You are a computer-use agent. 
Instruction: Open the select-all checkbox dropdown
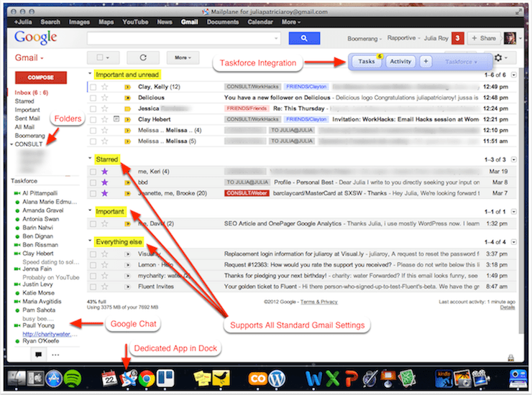(x=103, y=57)
